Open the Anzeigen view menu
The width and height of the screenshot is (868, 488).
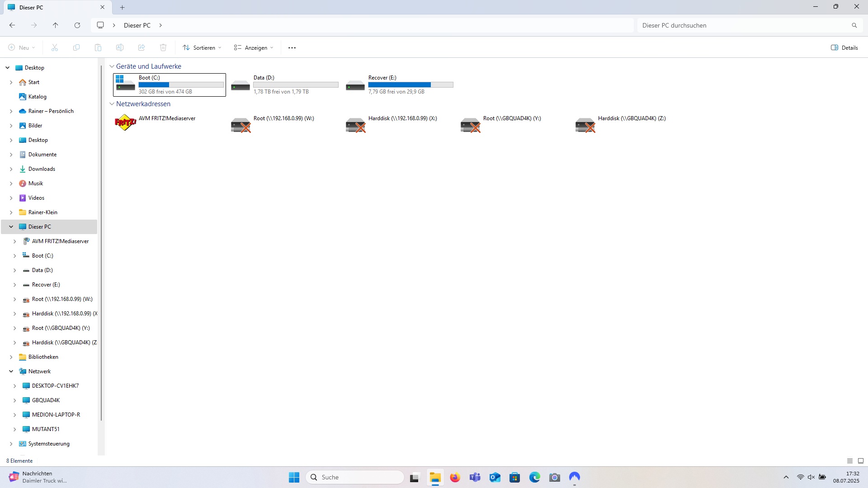click(254, 48)
